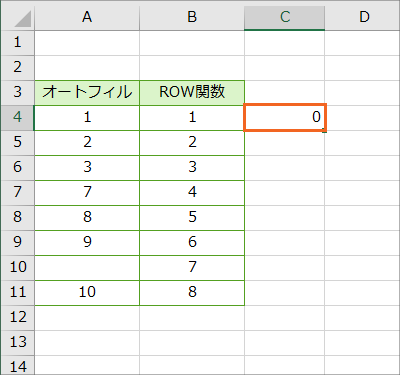Select cell A7 containing 7
Viewport: 400px width, 375px height.
tap(87, 193)
